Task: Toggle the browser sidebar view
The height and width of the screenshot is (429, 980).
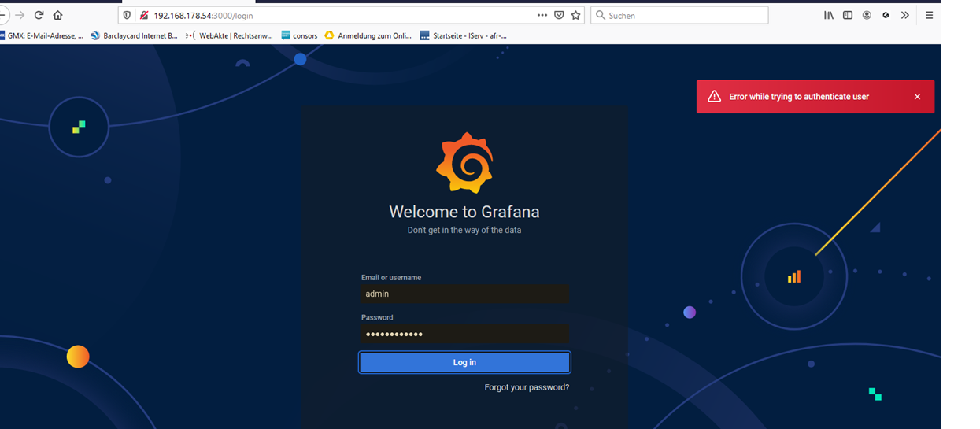Action: tap(848, 15)
